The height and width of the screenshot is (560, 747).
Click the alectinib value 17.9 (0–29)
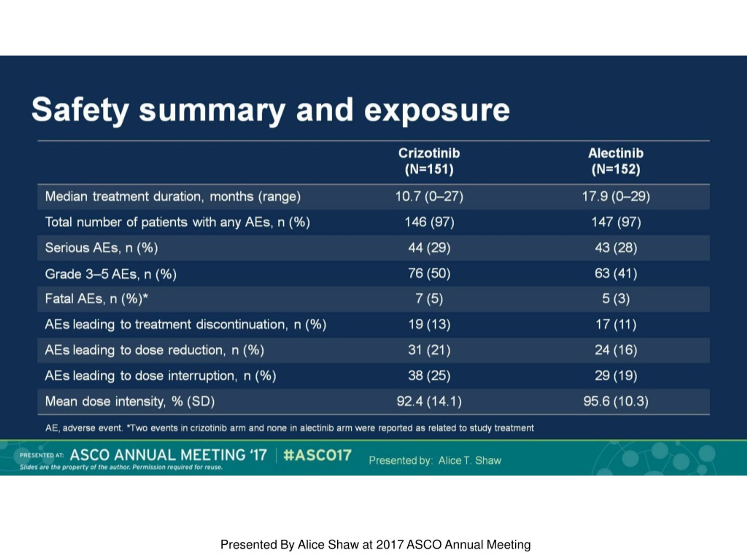(x=616, y=197)
